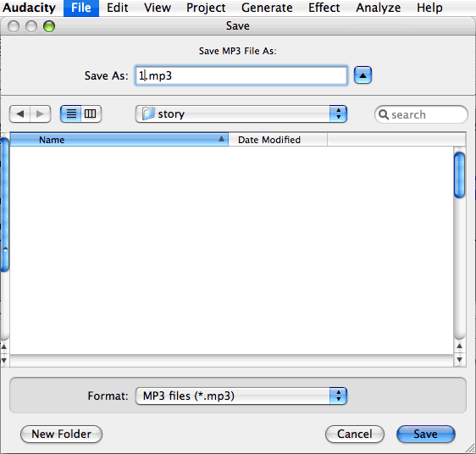
Task: Switch to column view
Action: (x=91, y=113)
